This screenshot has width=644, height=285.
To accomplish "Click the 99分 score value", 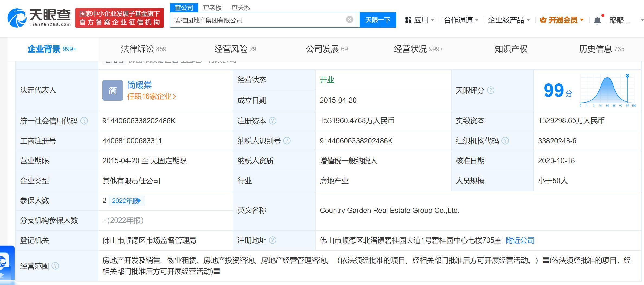I will pyautogui.click(x=558, y=90).
